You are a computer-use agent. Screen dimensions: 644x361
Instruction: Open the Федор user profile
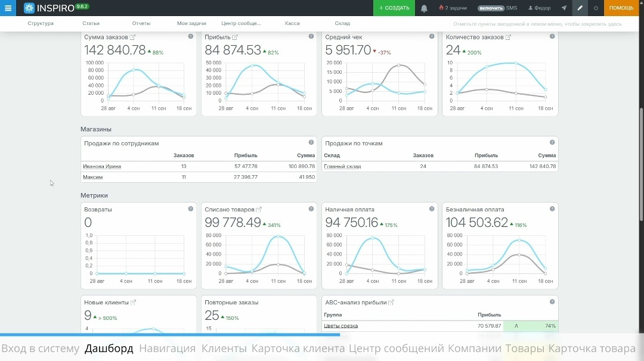point(539,8)
